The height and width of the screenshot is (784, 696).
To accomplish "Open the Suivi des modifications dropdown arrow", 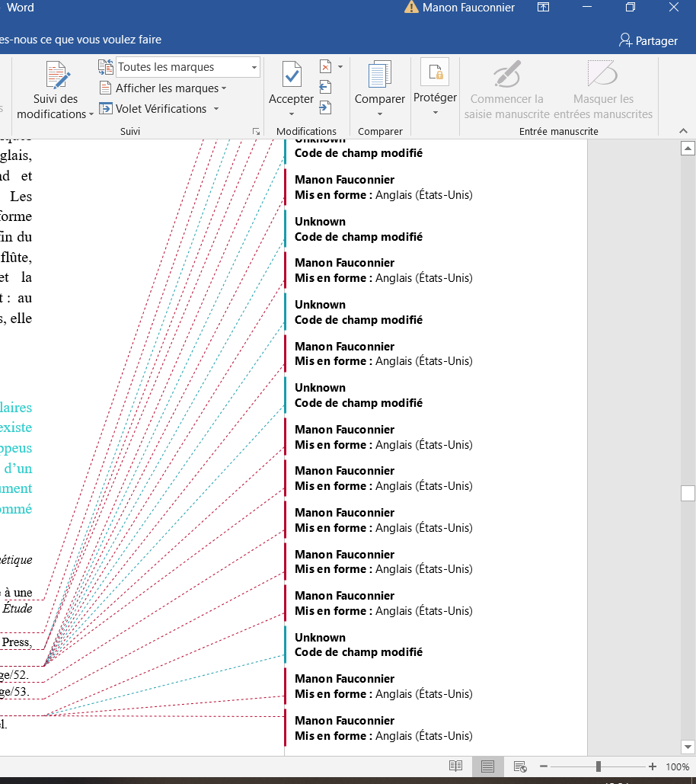I will tap(91, 114).
